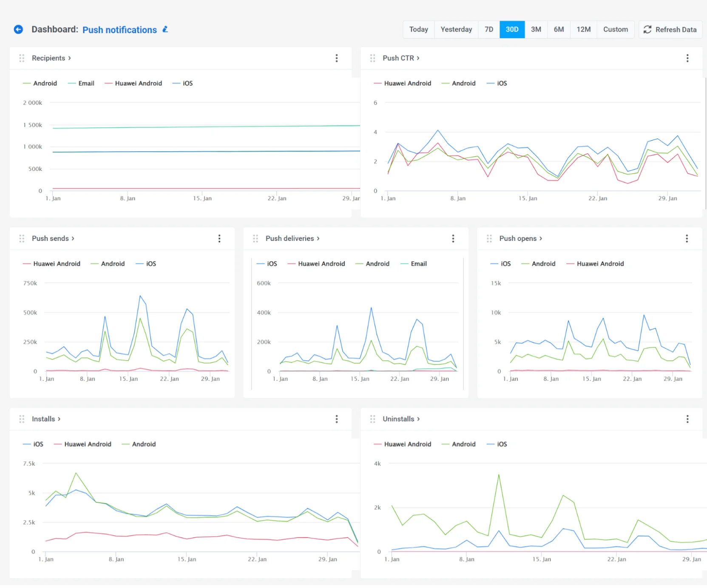Image resolution: width=707 pixels, height=588 pixels.
Task: Choose the Custom date range button
Action: (615, 29)
